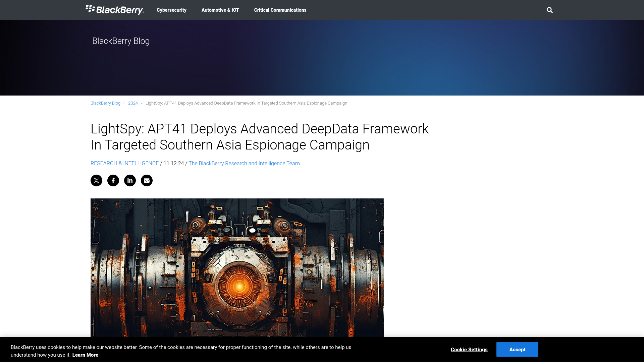Screen dimensions: 644x362
Task: Open Cybersecurity menu item
Action: pos(171,10)
